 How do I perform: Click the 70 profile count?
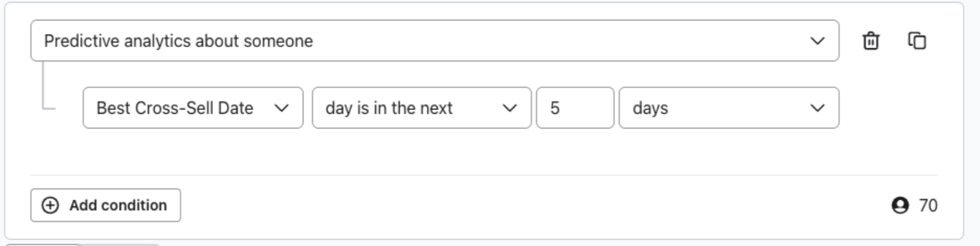click(x=928, y=205)
